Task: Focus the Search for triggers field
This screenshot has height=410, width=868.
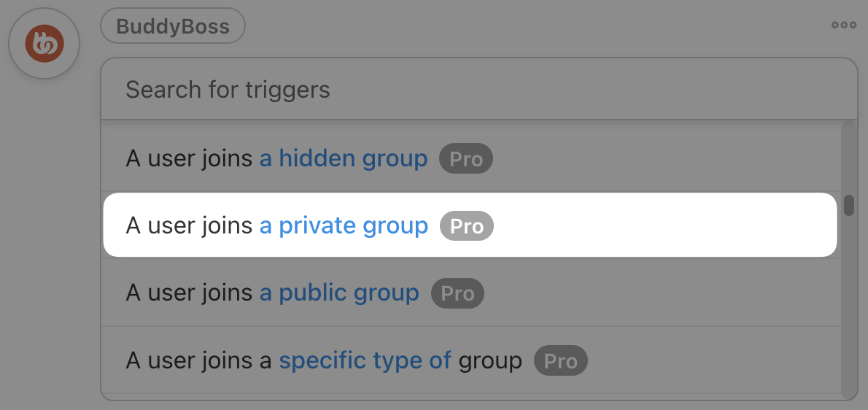Action: tap(478, 90)
